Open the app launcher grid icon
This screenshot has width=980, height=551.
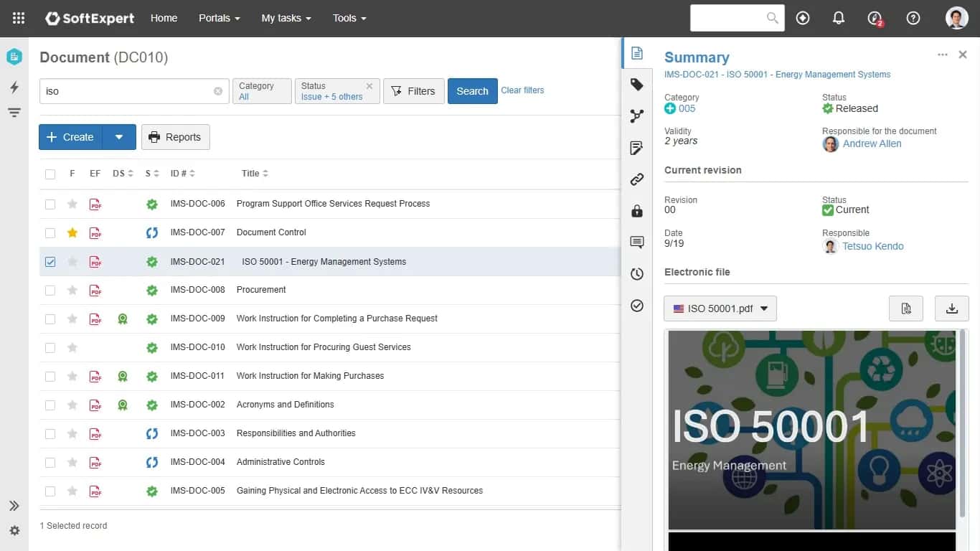[19, 18]
